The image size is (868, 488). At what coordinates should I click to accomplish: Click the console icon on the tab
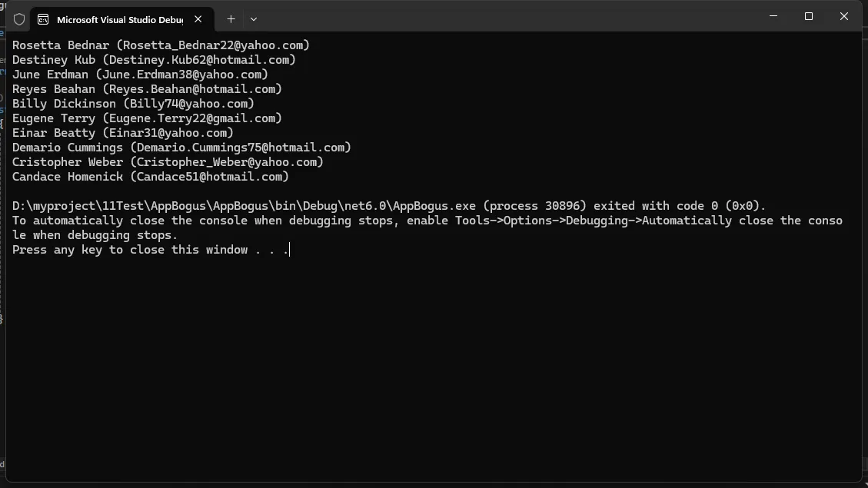[44, 19]
